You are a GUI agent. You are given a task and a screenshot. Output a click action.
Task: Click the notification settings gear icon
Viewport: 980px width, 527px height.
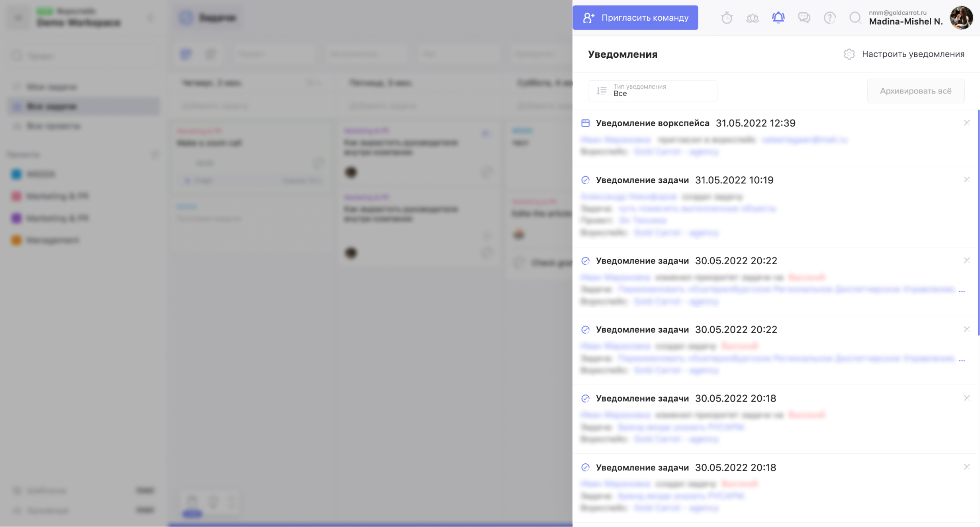849,54
